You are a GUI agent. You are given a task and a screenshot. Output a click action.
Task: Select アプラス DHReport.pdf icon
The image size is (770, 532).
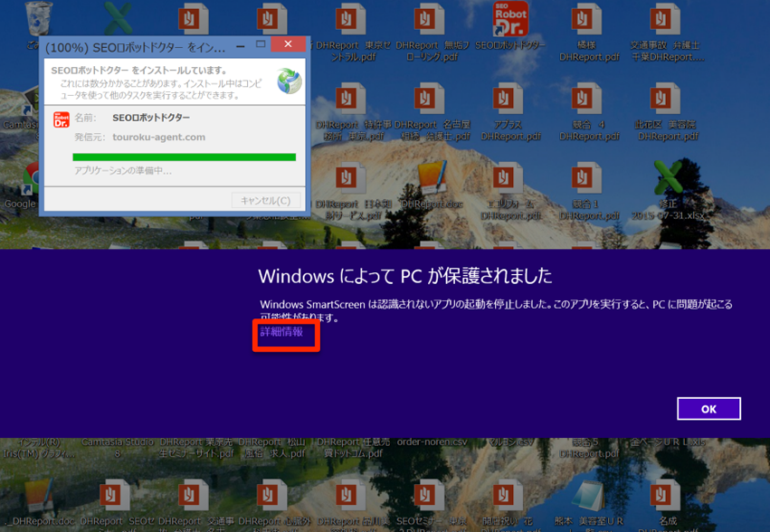point(507,100)
